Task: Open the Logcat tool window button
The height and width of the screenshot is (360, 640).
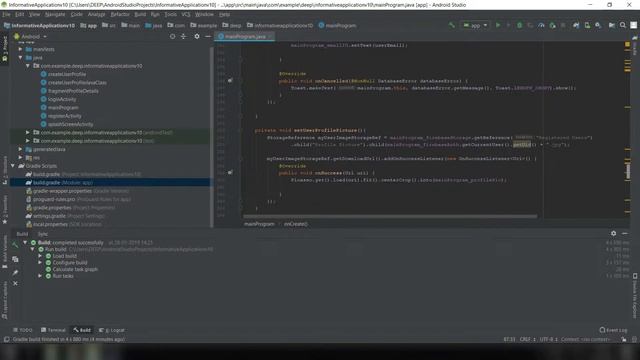Action: point(112,330)
